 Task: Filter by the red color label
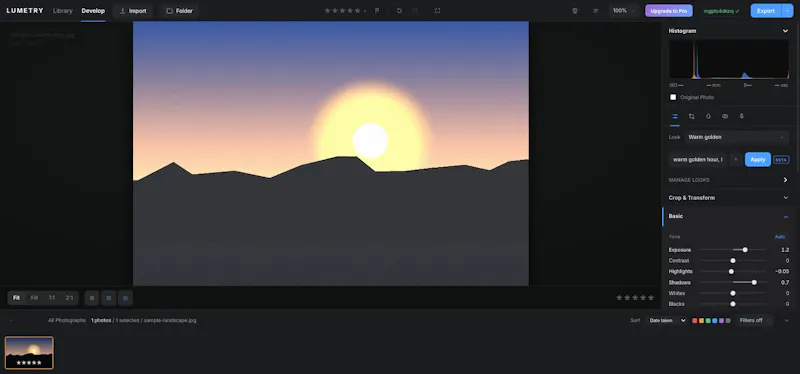point(694,320)
